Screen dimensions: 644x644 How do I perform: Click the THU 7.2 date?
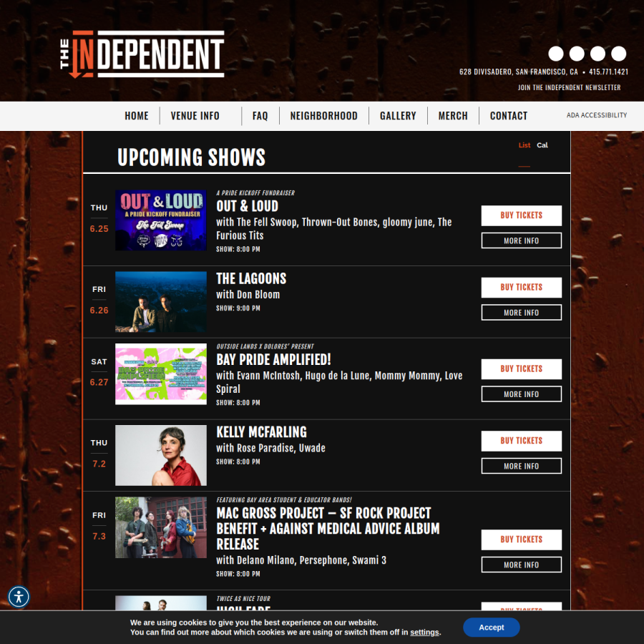click(x=99, y=454)
